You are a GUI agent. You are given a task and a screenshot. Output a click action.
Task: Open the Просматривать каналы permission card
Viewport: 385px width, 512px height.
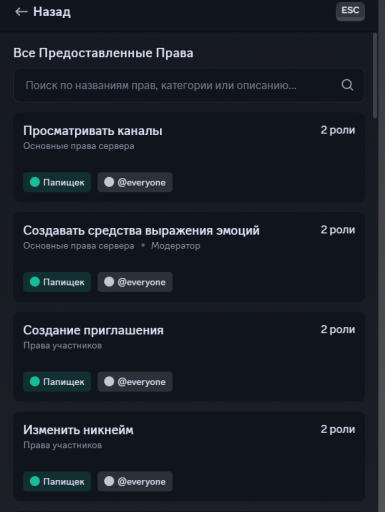(x=189, y=157)
